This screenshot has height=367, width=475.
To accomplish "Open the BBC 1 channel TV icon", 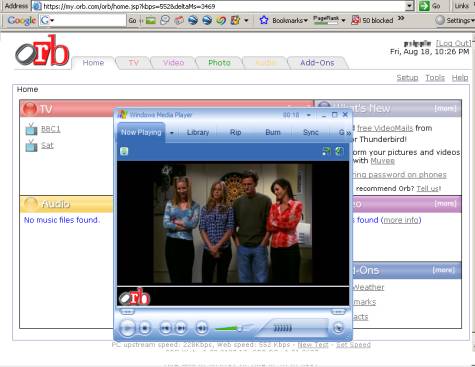I will coord(31,129).
